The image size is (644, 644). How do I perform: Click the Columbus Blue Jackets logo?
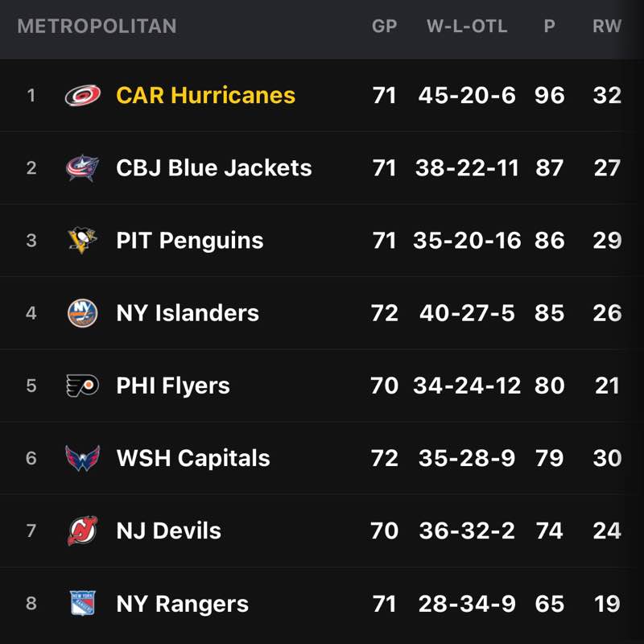(83, 168)
